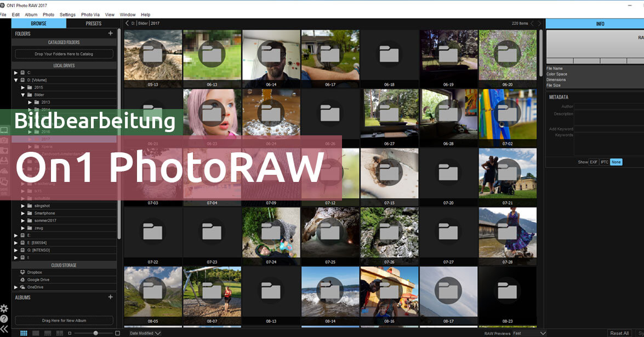Go to previous item beside 220 Items
This screenshot has width=644, height=337.
coord(533,24)
